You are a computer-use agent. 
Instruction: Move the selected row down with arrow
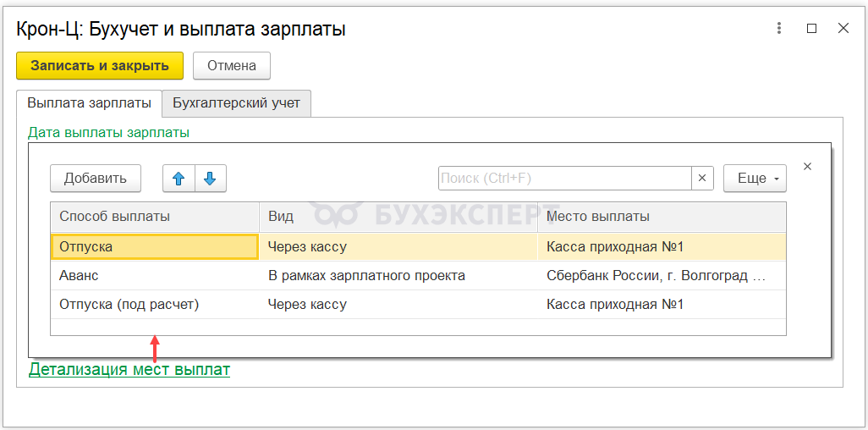[211, 179]
